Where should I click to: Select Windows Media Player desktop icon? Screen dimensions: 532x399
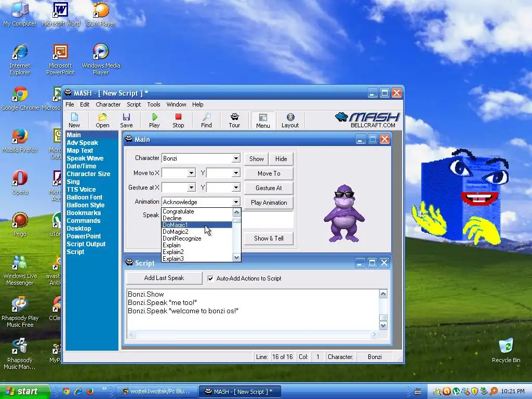point(101,59)
